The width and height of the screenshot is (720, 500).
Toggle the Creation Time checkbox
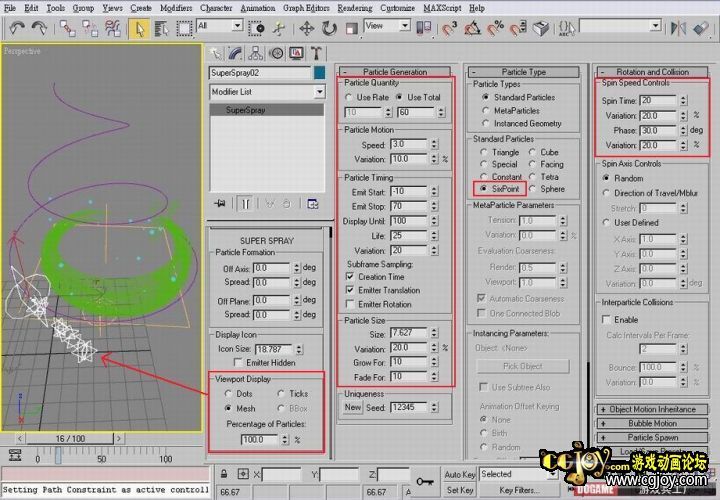[x=350, y=276]
